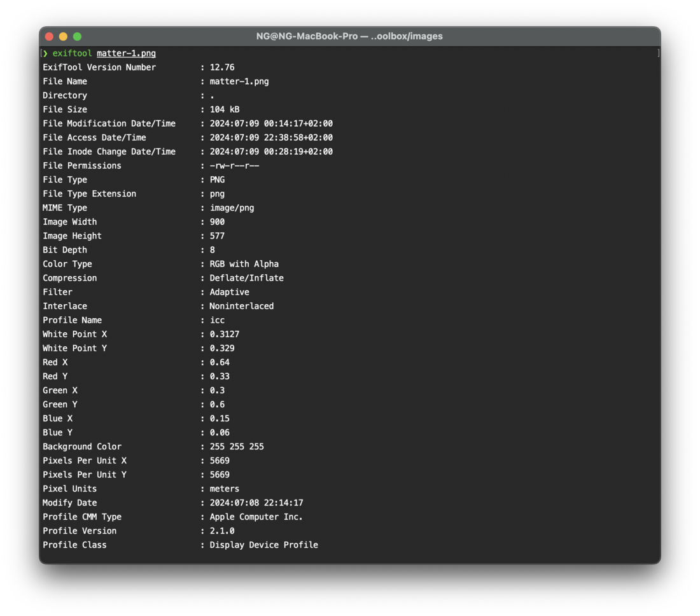Click the permissions value -rw-r--r--
Image resolution: width=700 pixels, height=616 pixels.
pos(234,165)
